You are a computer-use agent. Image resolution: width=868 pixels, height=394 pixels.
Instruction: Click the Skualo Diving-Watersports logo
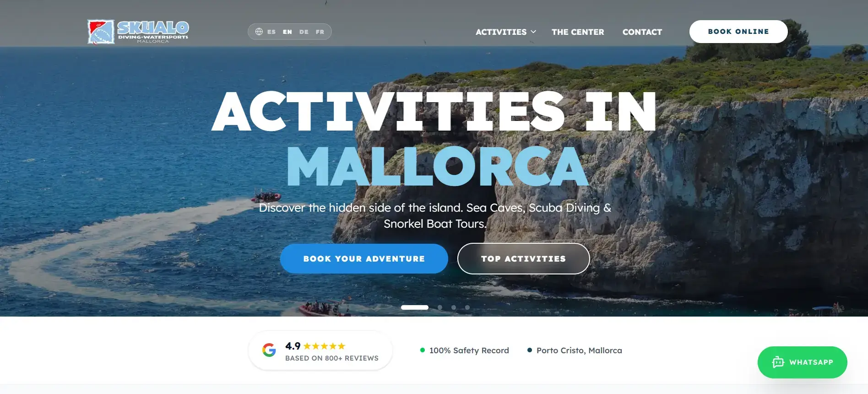pyautogui.click(x=138, y=32)
